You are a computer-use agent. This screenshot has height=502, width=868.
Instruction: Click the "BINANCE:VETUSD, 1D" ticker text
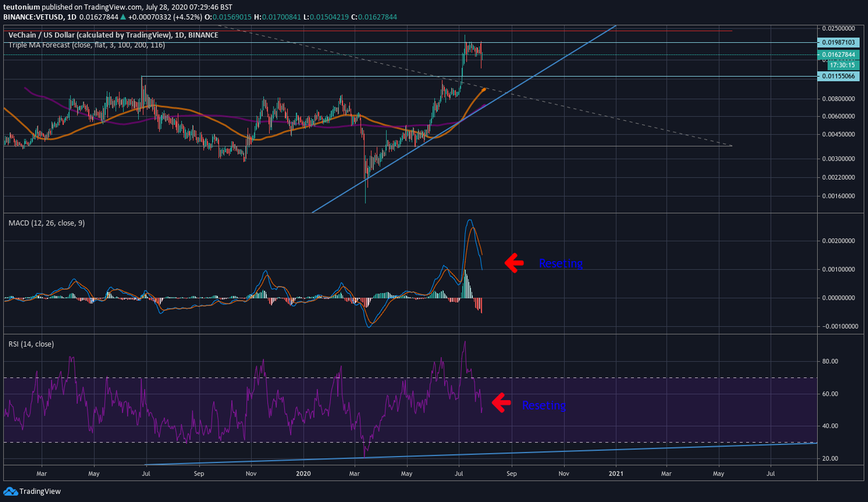[39, 17]
